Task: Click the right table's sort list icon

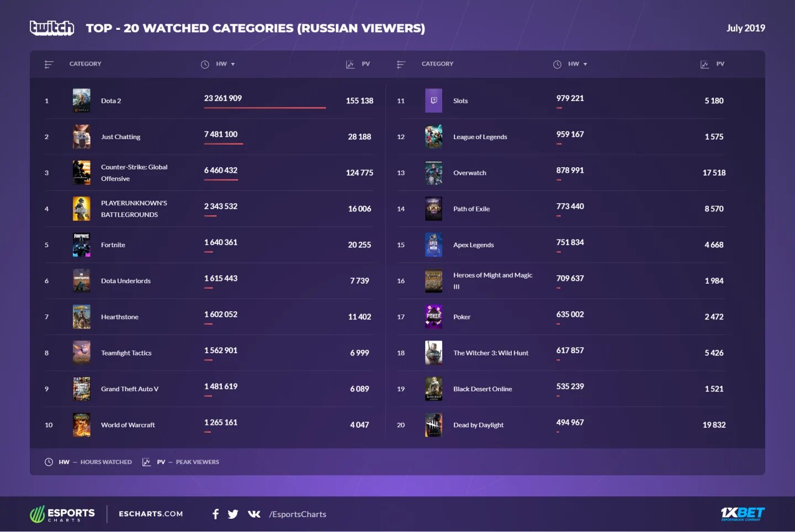Action: click(401, 65)
